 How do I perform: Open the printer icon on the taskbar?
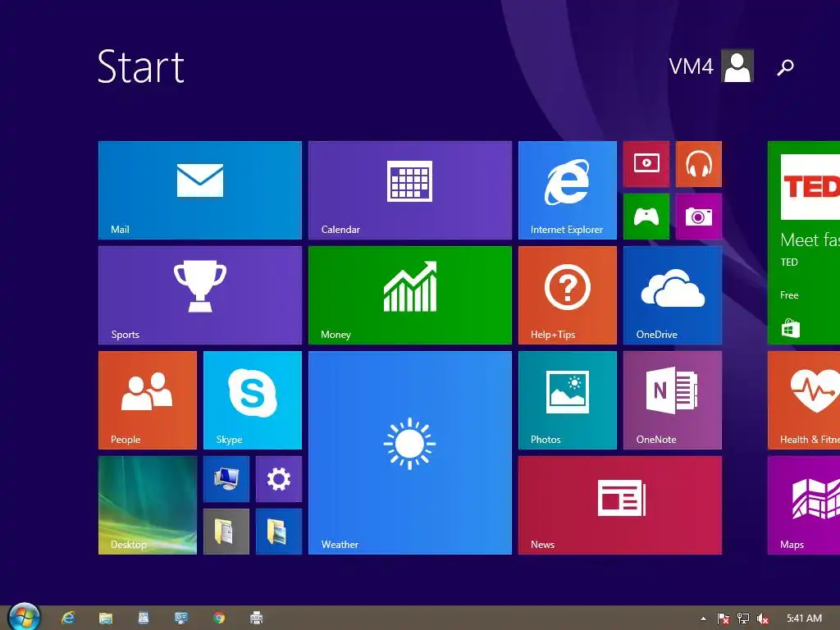tap(257, 618)
